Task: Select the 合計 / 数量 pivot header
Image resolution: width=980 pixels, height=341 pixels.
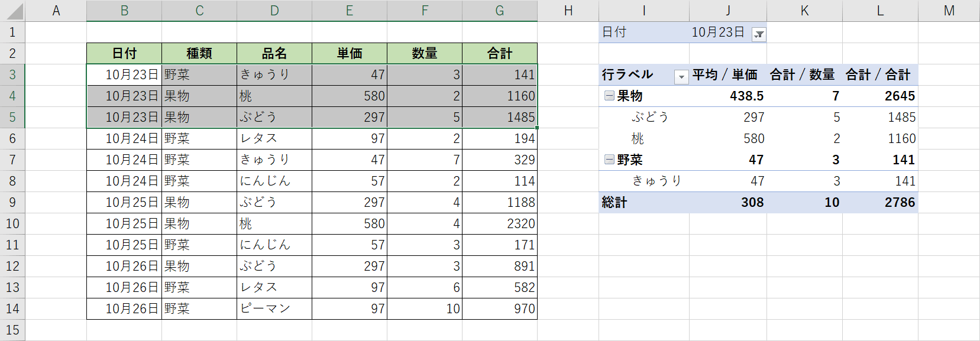Action: [802, 74]
